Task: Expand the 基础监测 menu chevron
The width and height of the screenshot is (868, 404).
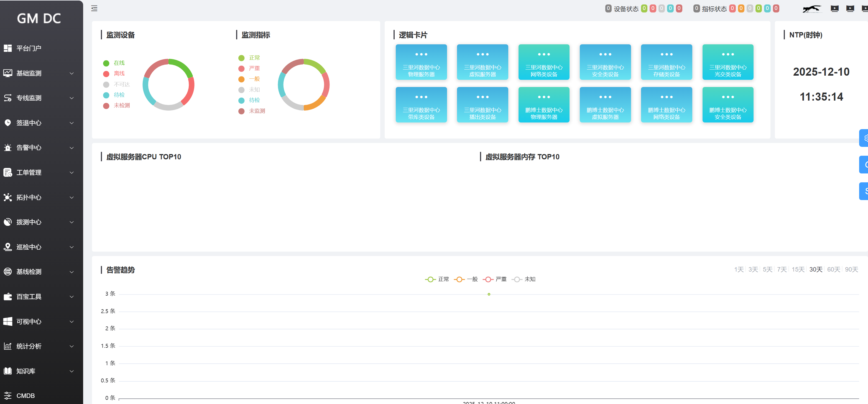Action: (72, 73)
